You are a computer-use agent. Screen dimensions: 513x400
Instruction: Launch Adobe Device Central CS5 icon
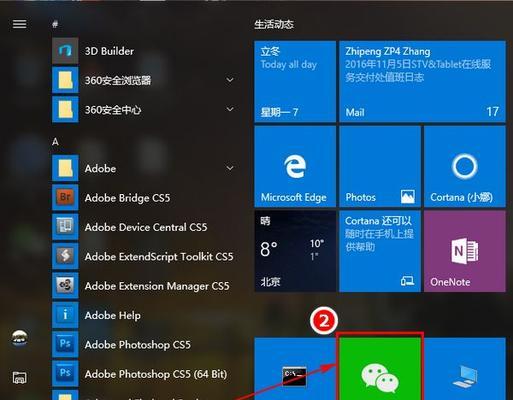[x=65, y=227]
